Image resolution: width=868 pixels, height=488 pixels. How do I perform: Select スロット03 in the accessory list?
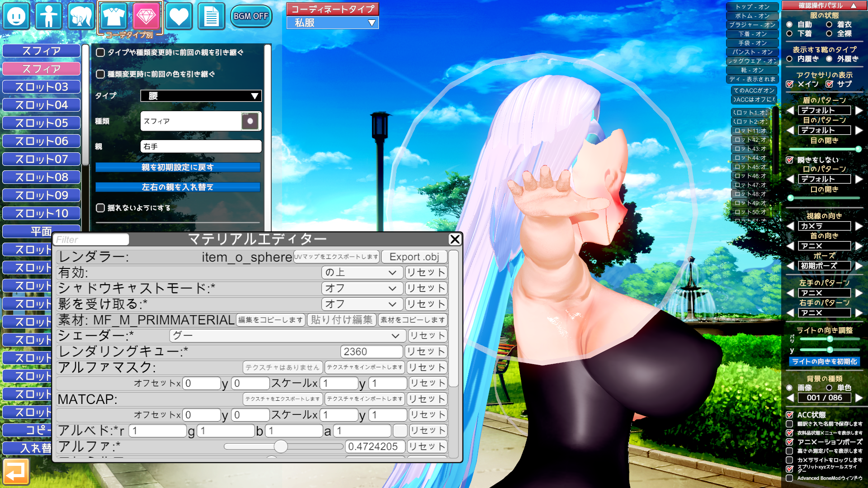[x=41, y=87]
